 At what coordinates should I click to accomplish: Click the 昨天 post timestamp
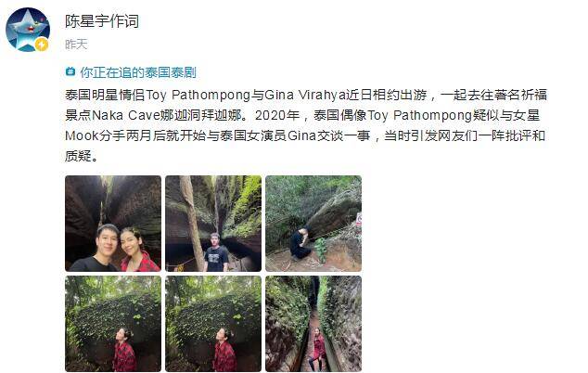(76, 45)
